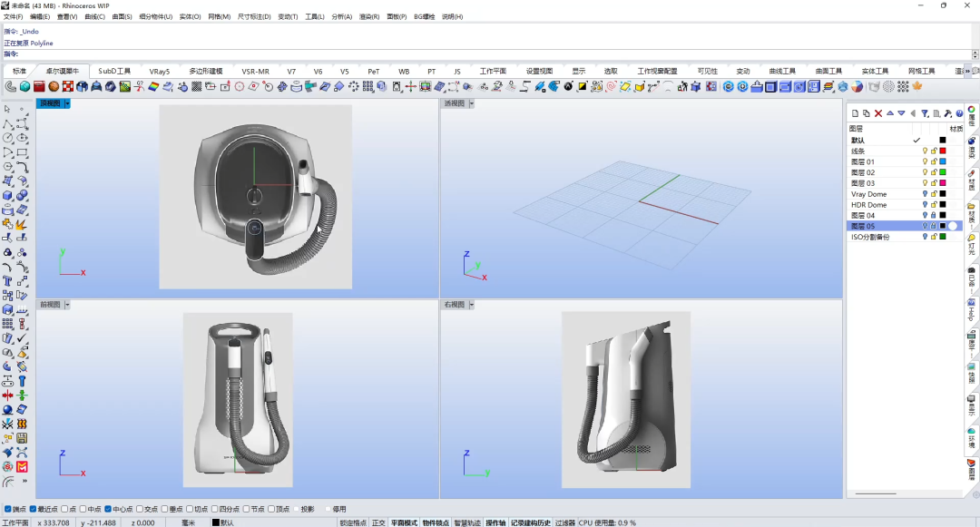Screen dimensions: 980x527
Task: Open the 前视图 viewport dropdown arrow
Action: pos(67,305)
